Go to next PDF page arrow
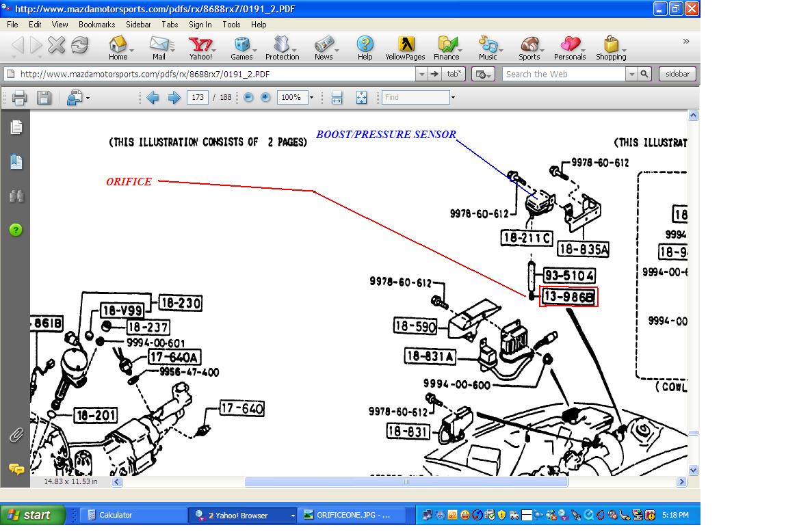Viewport: 799px width, 532px height. pyautogui.click(x=174, y=97)
